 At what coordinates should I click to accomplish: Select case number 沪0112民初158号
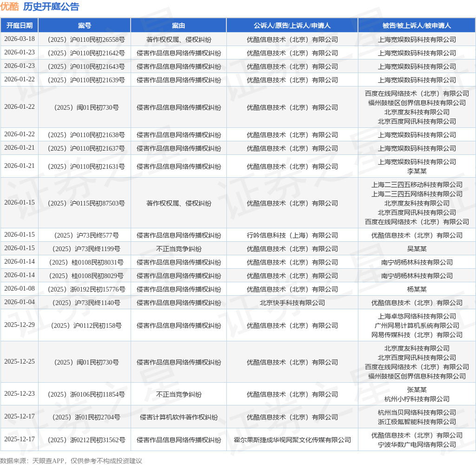[86, 325]
